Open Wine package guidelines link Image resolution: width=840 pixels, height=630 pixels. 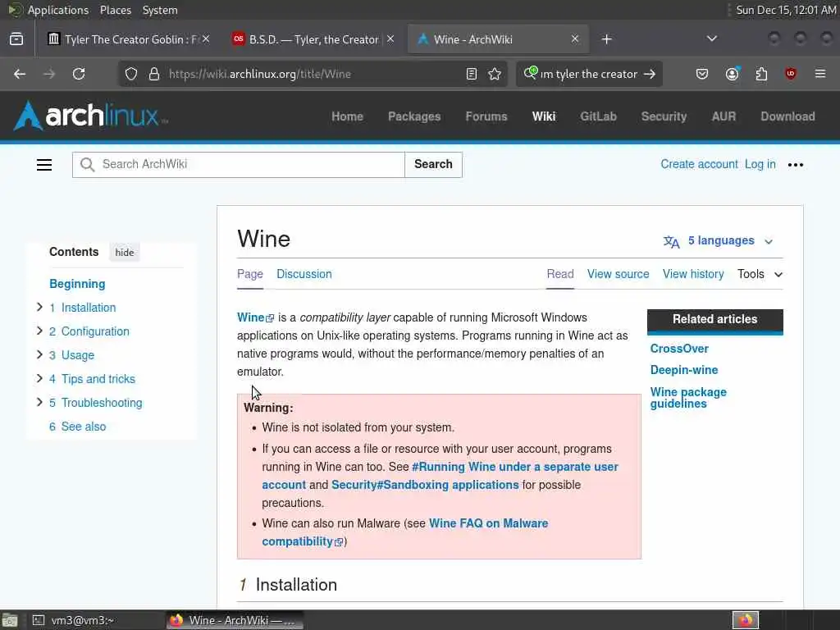688,398
